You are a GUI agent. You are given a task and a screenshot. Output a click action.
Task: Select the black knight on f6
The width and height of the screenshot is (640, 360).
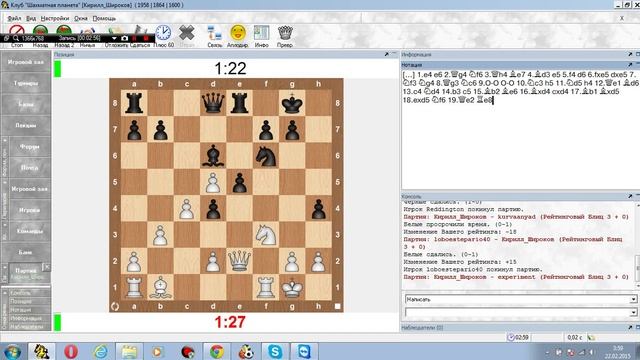pyautogui.click(x=266, y=156)
